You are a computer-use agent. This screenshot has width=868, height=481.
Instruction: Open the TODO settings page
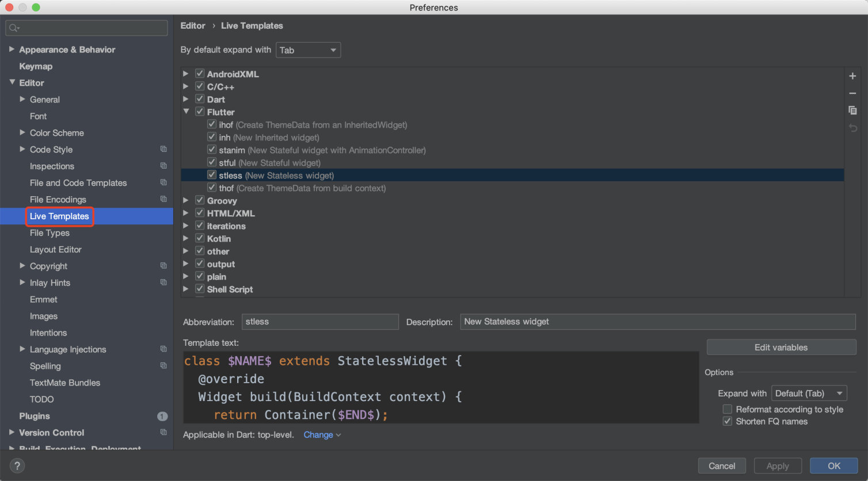point(42,399)
